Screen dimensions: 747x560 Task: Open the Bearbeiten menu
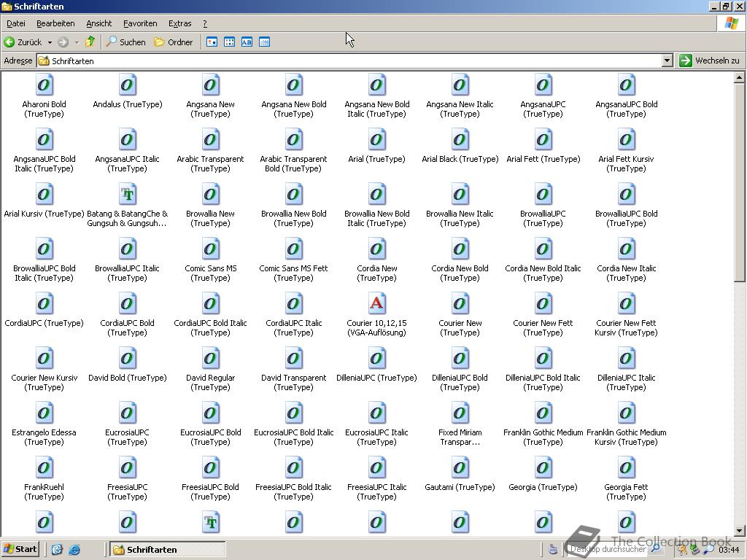tap(55, 23)
